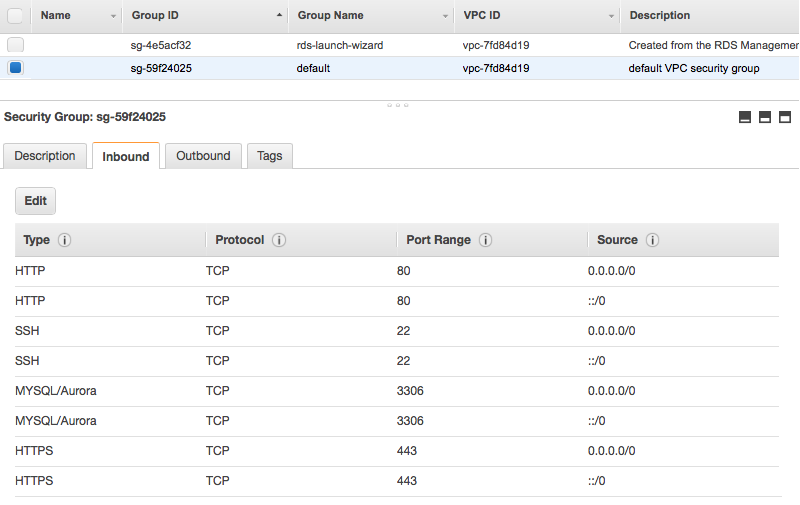Viewport: 800px width, 505px height.
Task: Click the Edit button for inbound rules
Action: point(36,201)
